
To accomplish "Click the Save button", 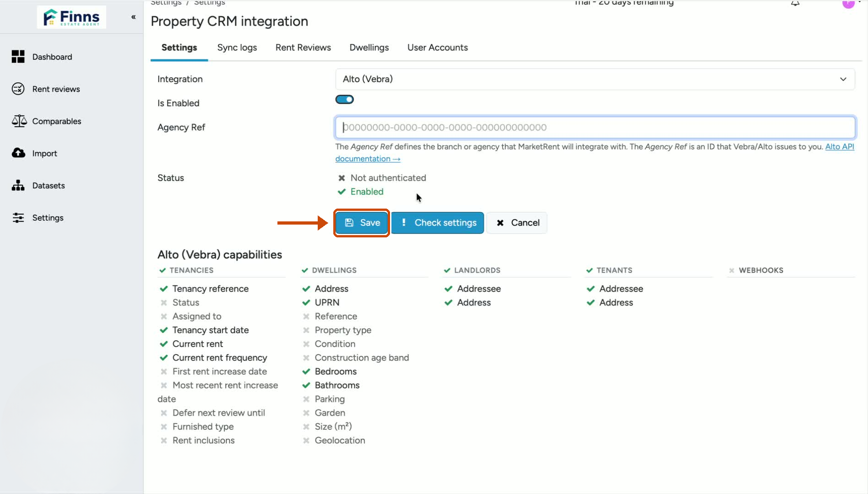I will (362, 223).
